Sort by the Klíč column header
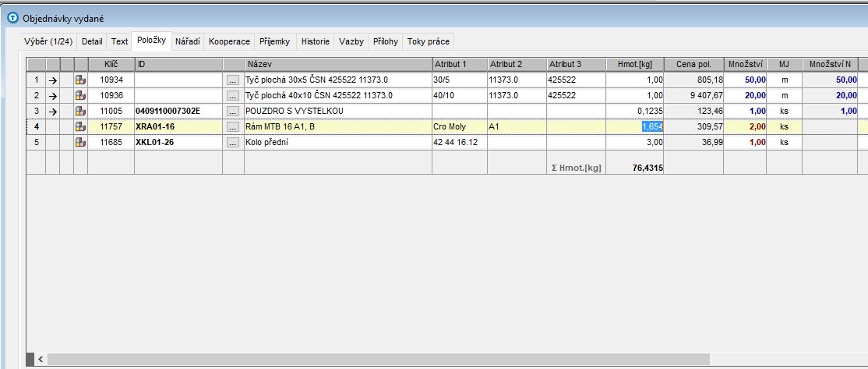This screenshot has height=369, width=868. pyautogui.click(x=111, y=64)
